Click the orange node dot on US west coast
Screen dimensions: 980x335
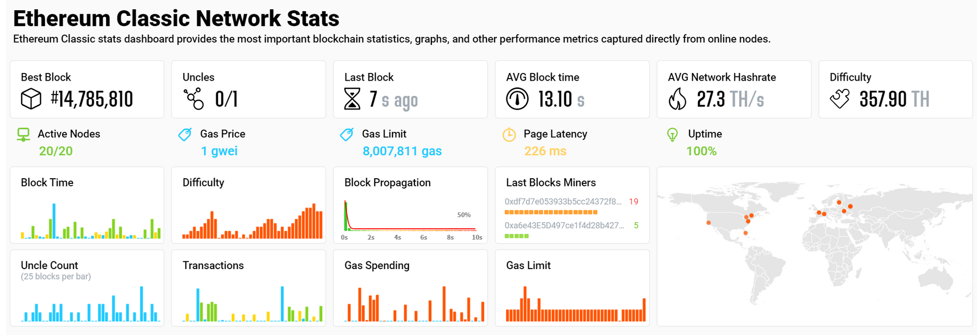[x=708, y=223]
